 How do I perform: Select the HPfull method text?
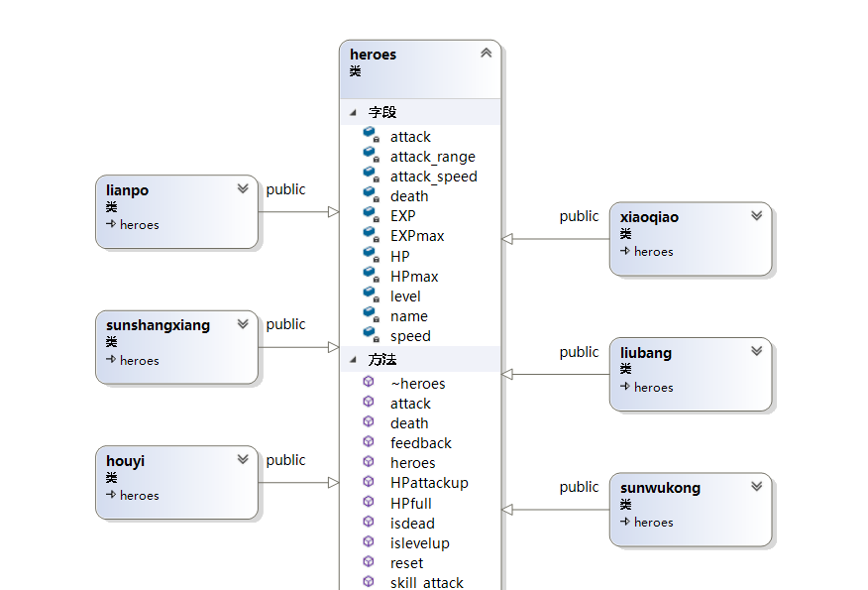411,504
